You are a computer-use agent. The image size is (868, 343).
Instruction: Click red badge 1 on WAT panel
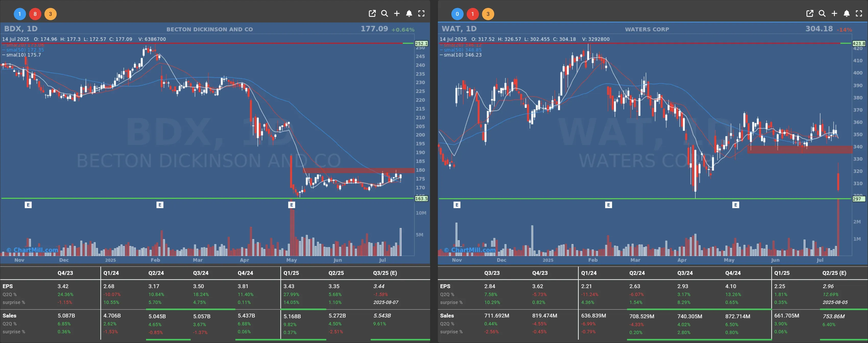coord(473,14)
